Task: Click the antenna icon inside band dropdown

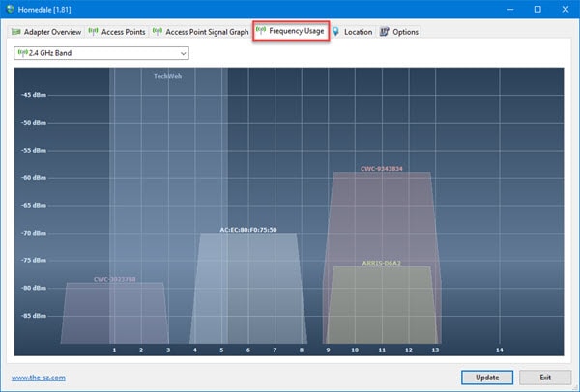Action: coord(22,53)
